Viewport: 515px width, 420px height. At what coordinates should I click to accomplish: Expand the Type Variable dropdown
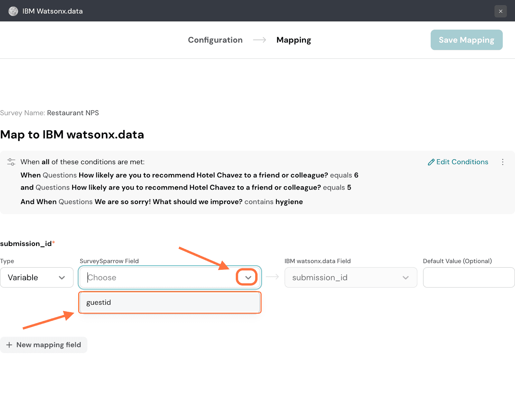(37, 277)
